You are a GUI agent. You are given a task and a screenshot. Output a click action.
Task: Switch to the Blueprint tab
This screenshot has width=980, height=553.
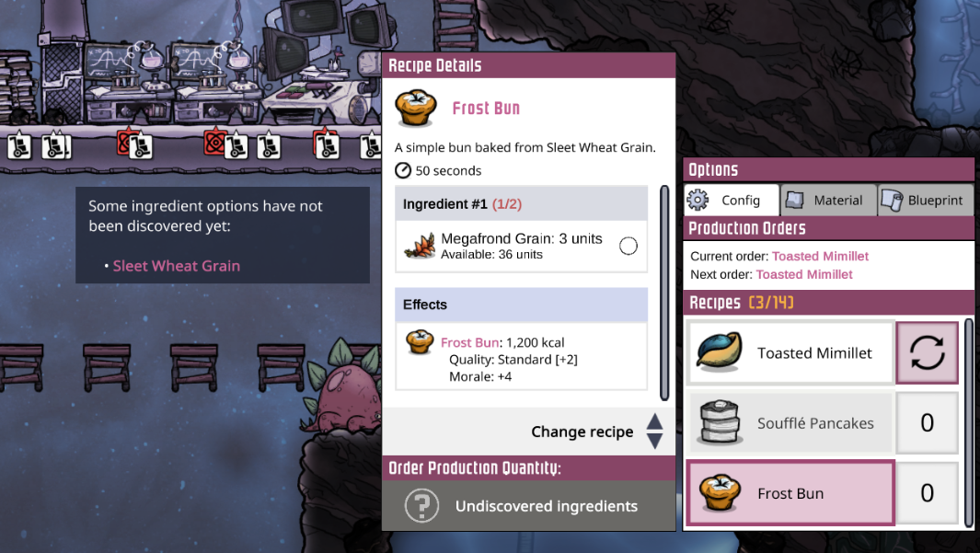[x=925, y=200]
